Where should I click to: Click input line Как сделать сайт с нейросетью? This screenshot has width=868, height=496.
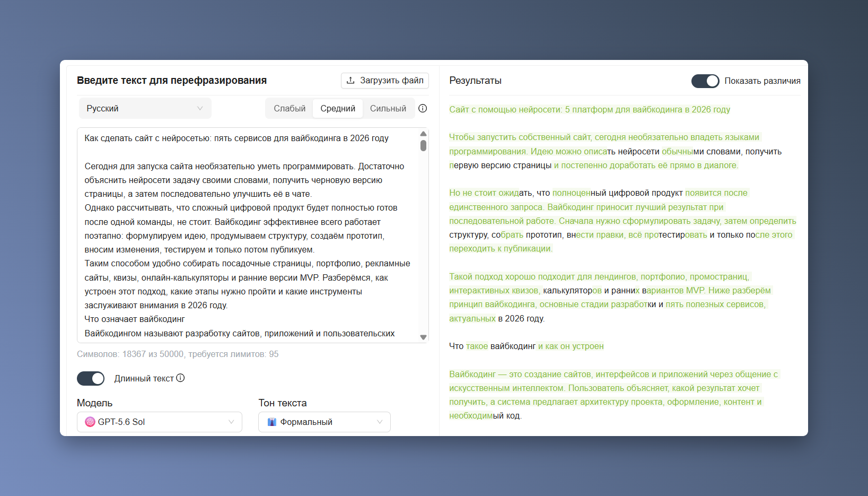click(x=236, y=138)
